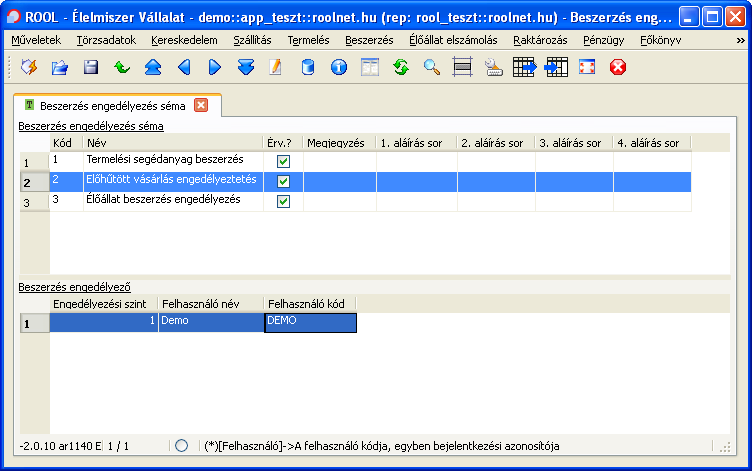Click the row height lines icon
Screen dimensions: 754x473
[x=463, y=67]
